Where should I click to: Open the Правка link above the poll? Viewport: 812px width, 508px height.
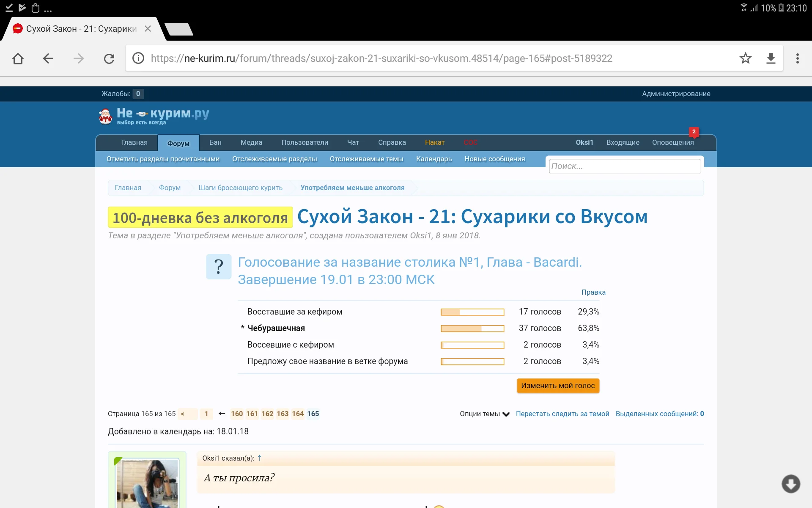pyautogui.click(x=593, y=292)
